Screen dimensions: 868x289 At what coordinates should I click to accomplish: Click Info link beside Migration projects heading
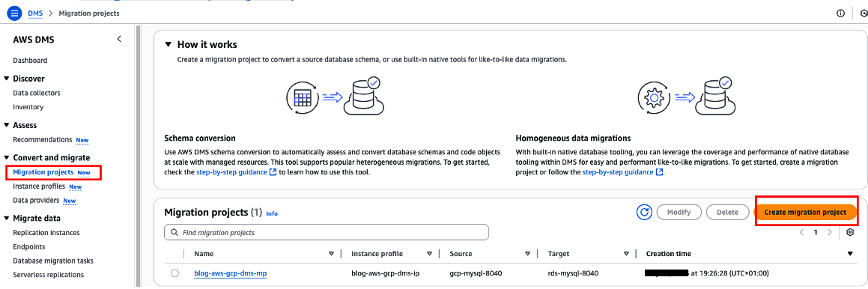pos(272,213)
